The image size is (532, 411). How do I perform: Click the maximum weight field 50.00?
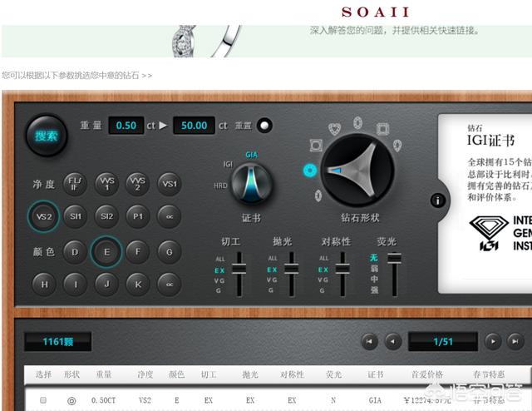pos(194,126)
